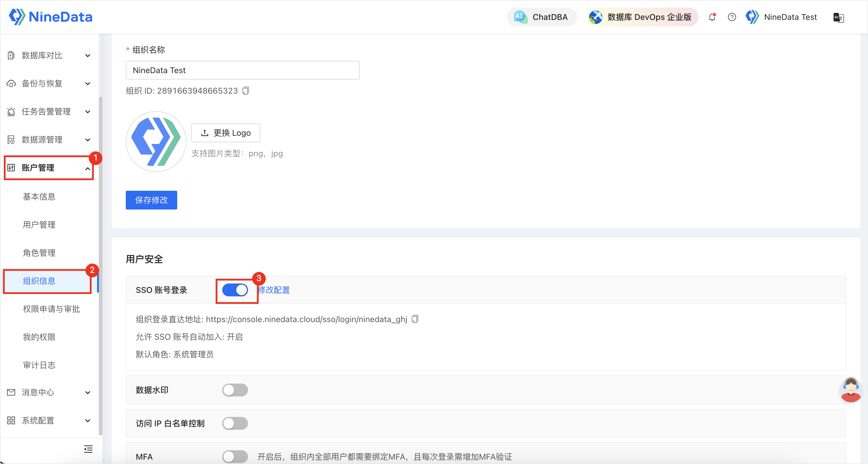
Task: Click the 组织名称 input field
Action: (243, 70)
